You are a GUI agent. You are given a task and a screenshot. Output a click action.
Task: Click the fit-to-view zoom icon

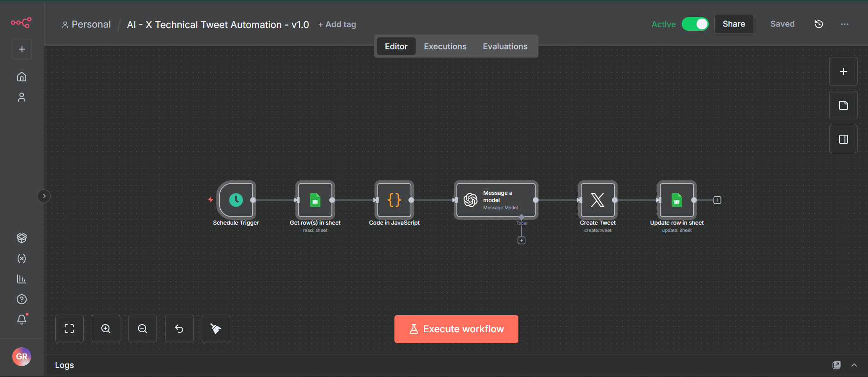tap(69, 329)
